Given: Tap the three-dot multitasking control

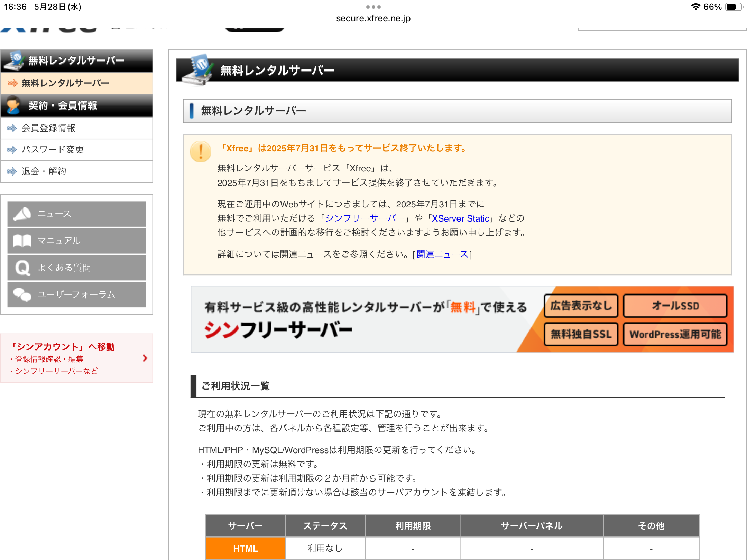Looking at the screenshot, I should (x=373, y=7).
